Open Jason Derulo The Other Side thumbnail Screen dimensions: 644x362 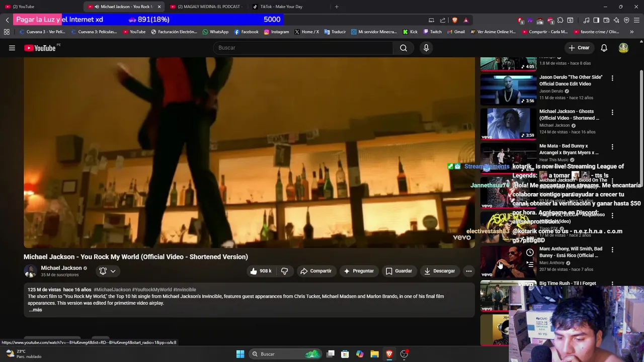(508, 89)
